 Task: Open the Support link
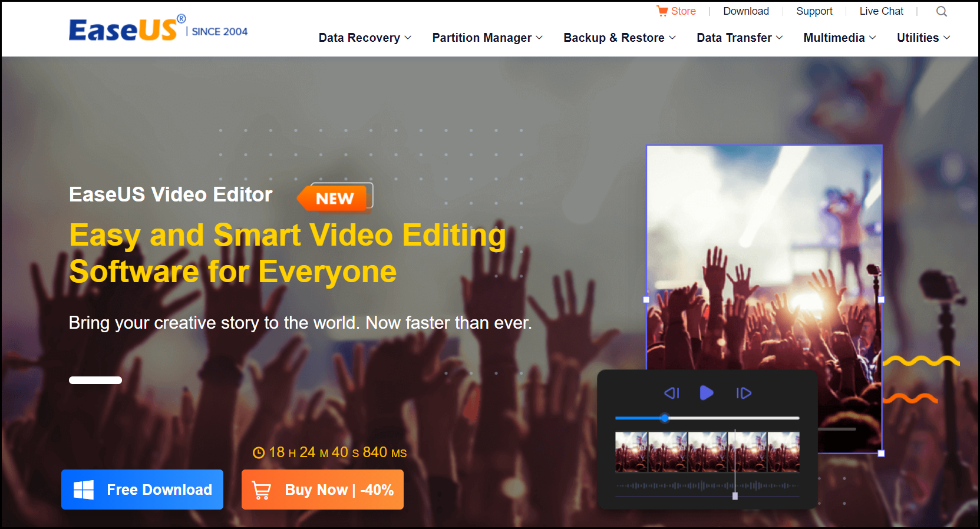pos(814,11)
